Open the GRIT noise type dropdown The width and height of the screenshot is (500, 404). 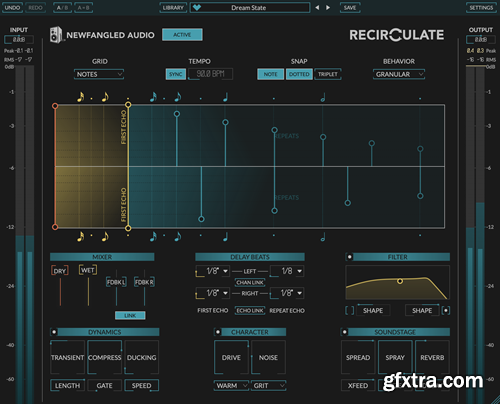pos(269,386)
